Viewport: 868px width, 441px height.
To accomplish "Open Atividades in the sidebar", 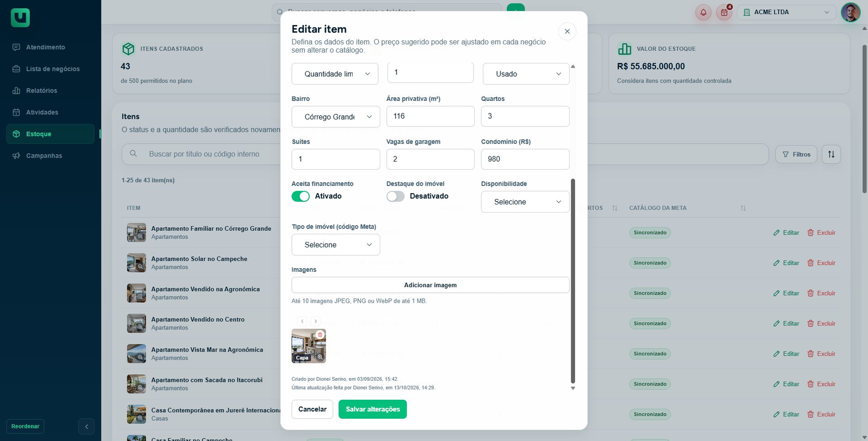I will pos(50,112).
